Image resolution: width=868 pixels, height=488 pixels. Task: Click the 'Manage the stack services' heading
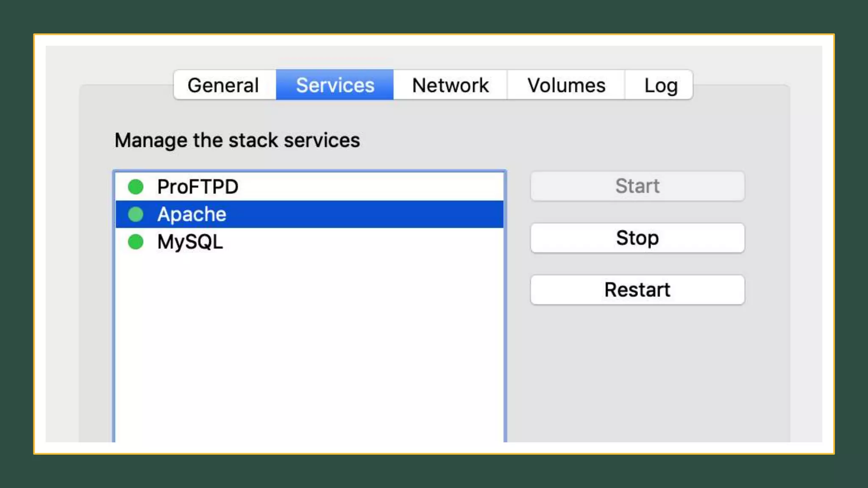click(237, 140)
